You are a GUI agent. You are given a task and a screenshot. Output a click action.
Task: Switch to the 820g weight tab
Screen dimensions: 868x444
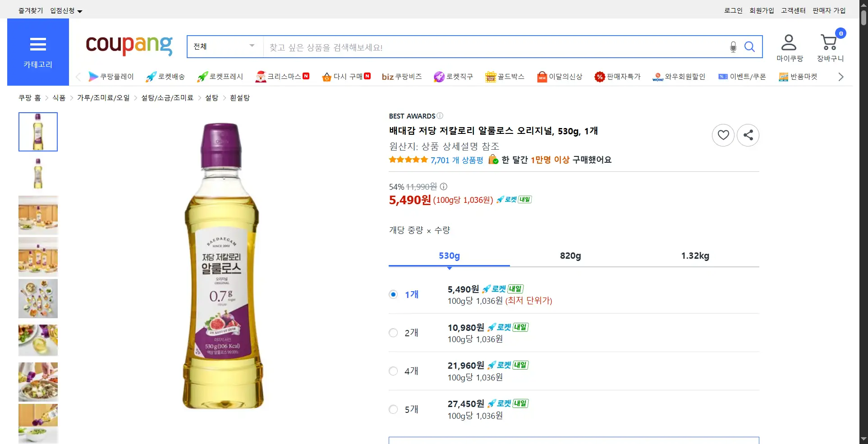point(570,256)
